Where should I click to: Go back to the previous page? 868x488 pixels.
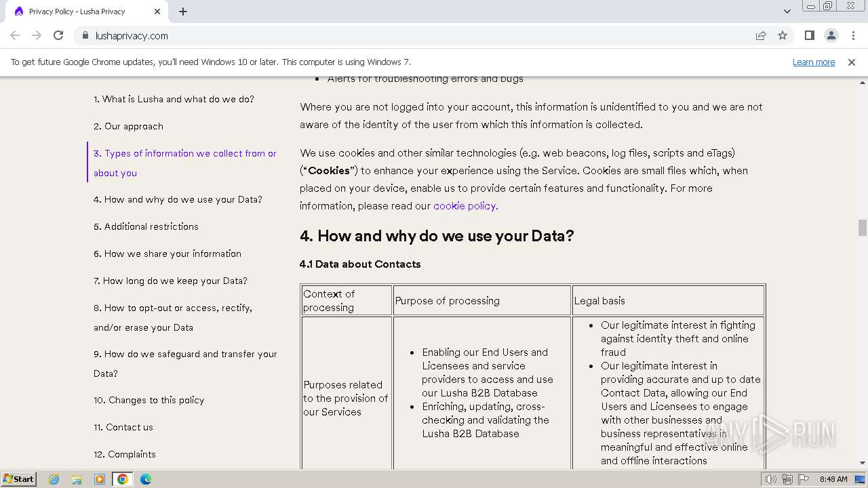pyautogui.click(x=15, y=36)
